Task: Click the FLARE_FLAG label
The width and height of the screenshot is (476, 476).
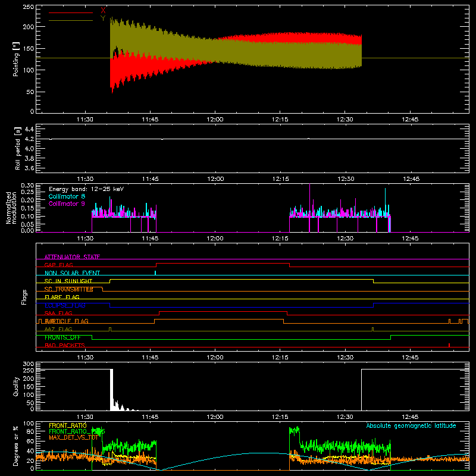Action: pyautogui.click(x=62, y=297)
